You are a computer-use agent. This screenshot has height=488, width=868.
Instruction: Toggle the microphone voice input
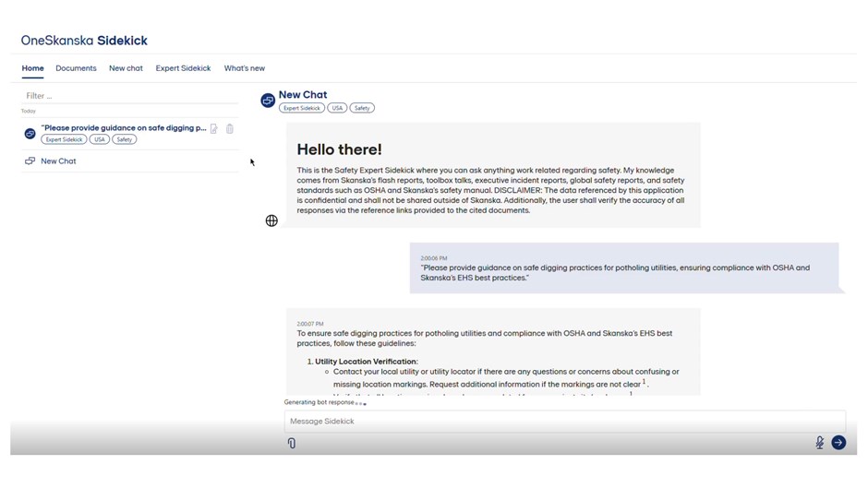(819, 442)
